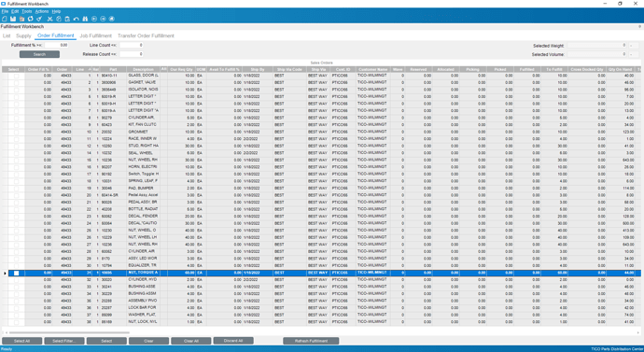The height and width of the screenshot is (352, 644).
Task: Switch to the Job Fulfillment tab
Action: click(x=96, y=35)
